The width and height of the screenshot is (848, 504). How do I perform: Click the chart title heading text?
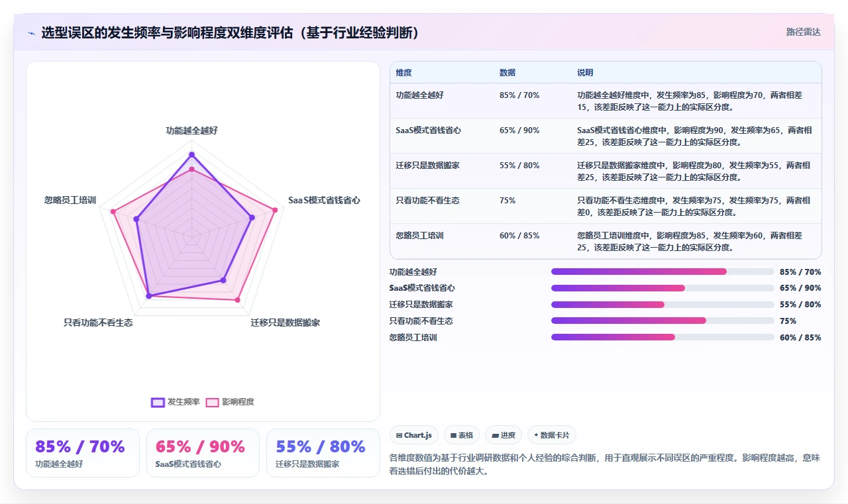[230, 33]
